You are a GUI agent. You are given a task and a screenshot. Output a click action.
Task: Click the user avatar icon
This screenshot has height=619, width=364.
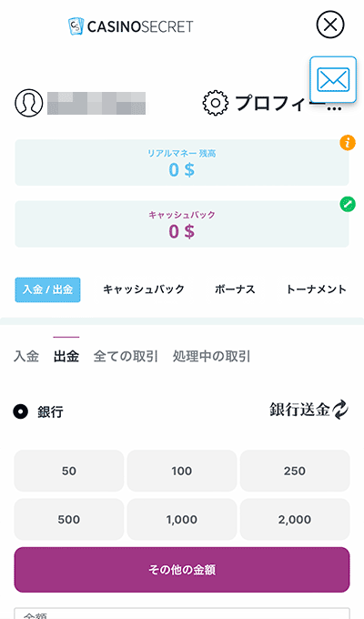point(29,103)
